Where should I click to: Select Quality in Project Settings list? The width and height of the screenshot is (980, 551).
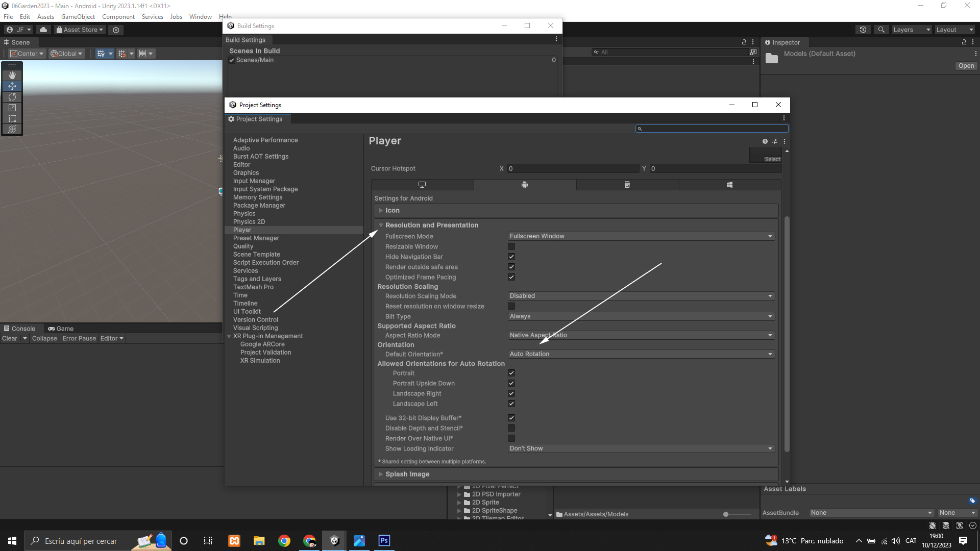click(x=243, y=246)
